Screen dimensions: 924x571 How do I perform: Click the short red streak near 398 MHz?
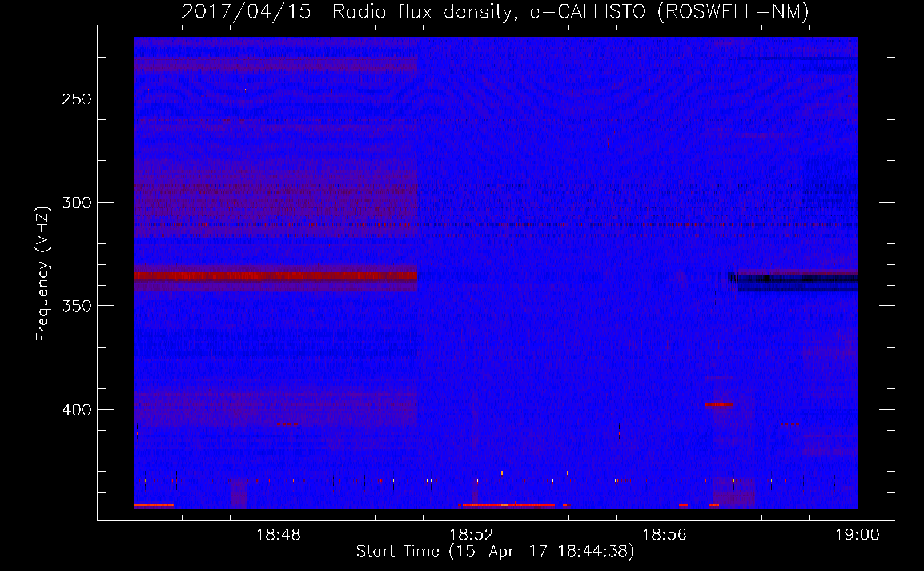719,404
